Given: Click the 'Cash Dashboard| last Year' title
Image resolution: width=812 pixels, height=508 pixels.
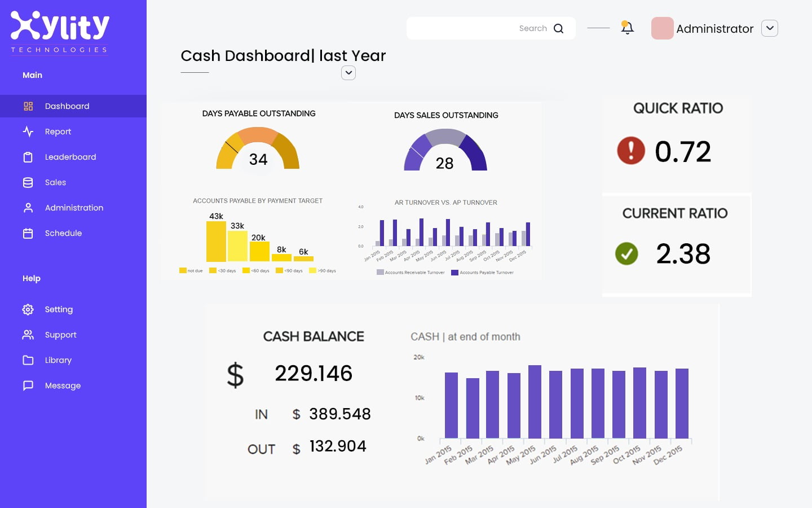Looking at the screenshot, I should coord(283,55).
